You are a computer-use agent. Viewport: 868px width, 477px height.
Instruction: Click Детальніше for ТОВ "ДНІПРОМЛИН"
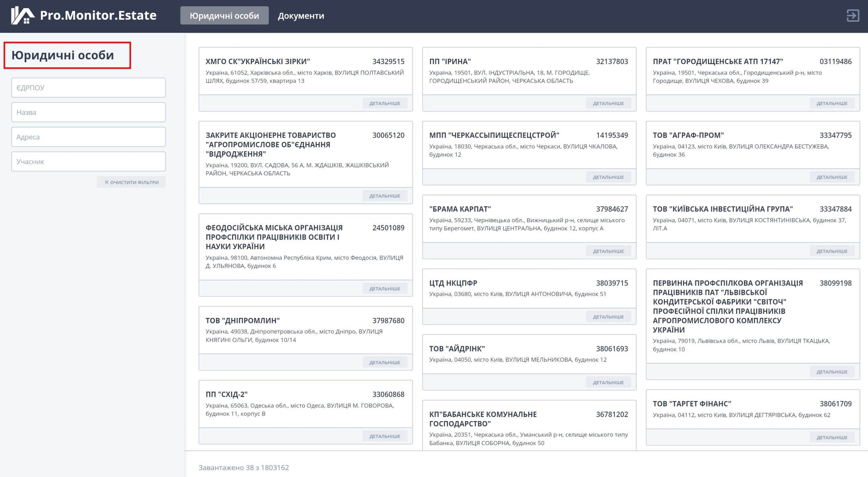click(384, 362)
